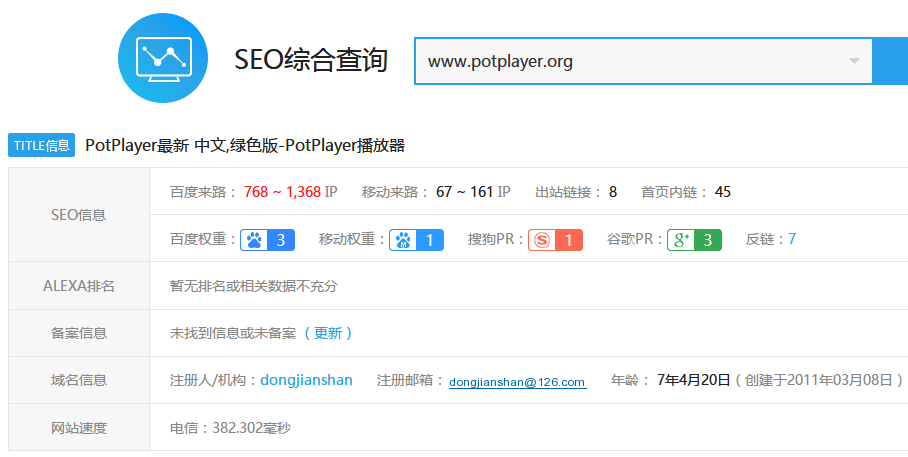
Task: Click the SEO综合查询 heading
Action: point(310,60)
